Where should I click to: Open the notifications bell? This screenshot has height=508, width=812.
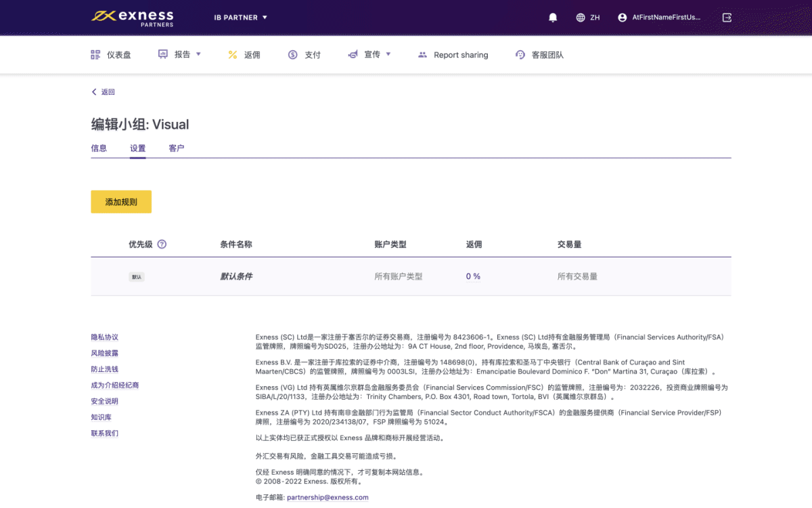pyautogui.click(x=553, y=18)
